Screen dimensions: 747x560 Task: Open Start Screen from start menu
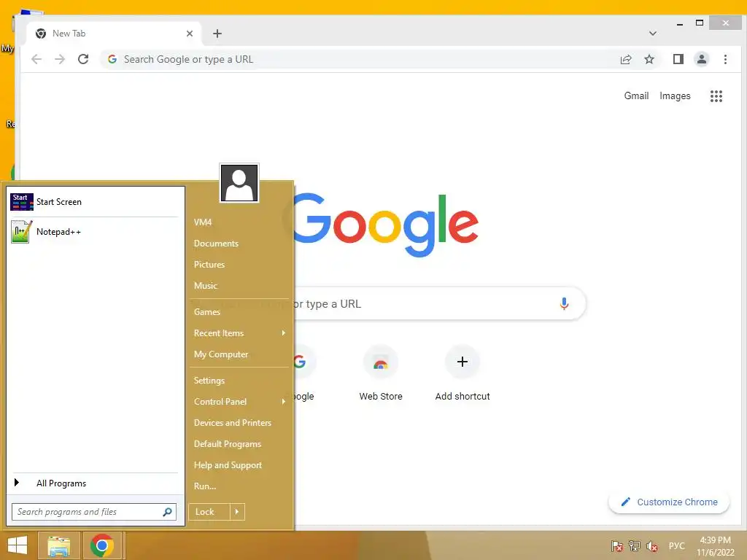point(94,202)
